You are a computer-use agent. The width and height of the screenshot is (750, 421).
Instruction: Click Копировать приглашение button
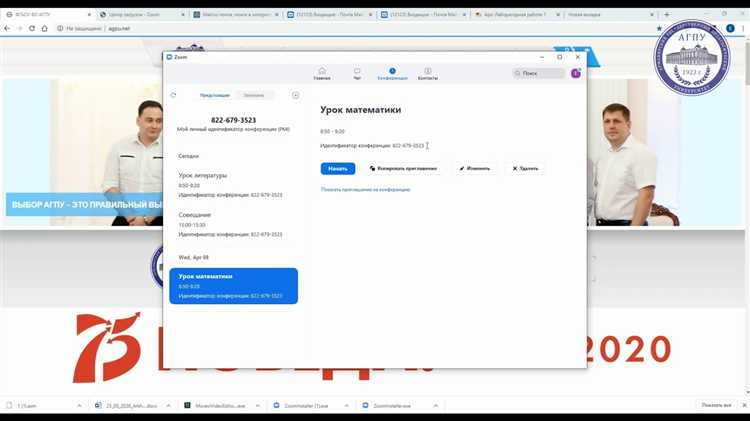click(403, 168)
